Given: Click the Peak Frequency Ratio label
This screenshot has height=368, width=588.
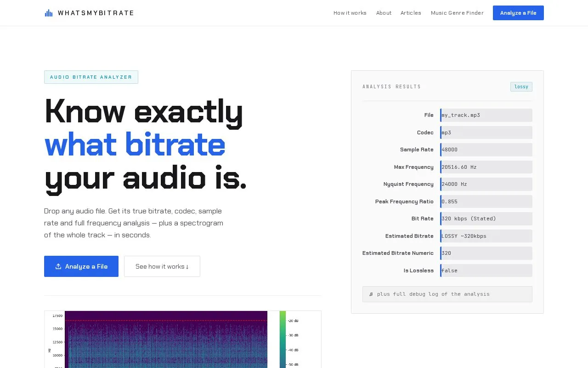Looking at the screenshot, I should [404, 201].
